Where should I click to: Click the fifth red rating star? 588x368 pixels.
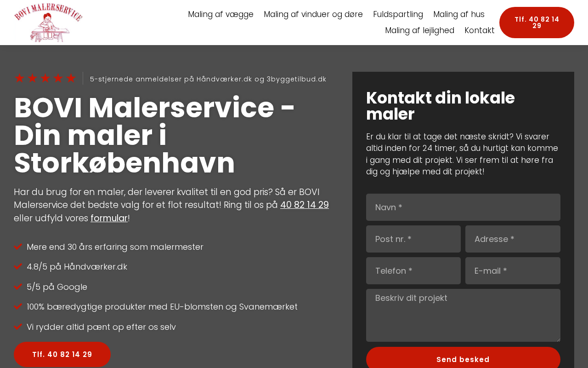pyautogui.click(x=71, y=78)
